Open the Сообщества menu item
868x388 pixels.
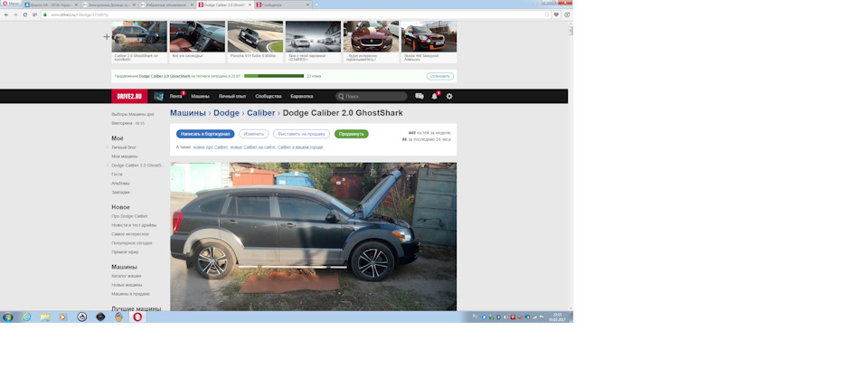(269, 96)
